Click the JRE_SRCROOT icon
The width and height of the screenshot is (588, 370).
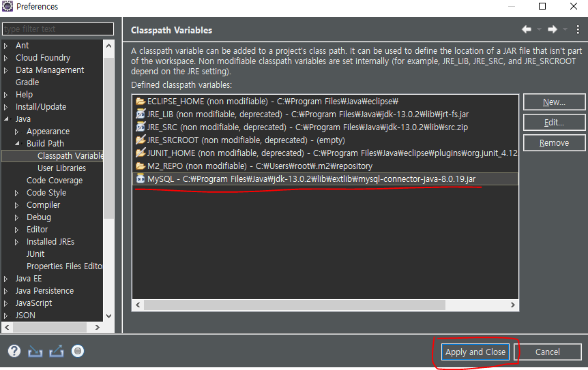[141, 140]
